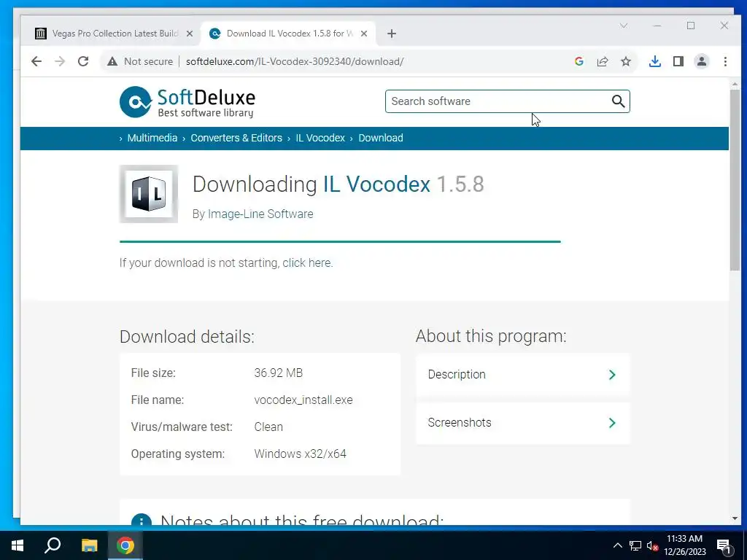This screenshot has height=560, width=747.
Task: Click the SoftDeluxe logo
Action: pyautogui.click(x=187, y=102)
